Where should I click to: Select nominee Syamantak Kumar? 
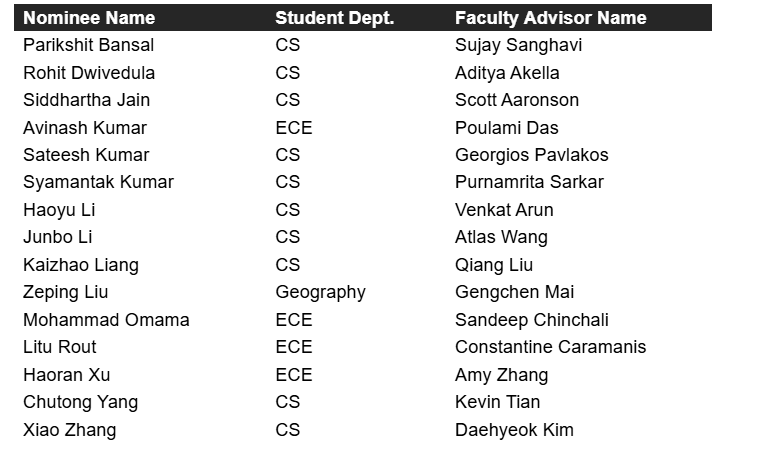tap(98, 182)
